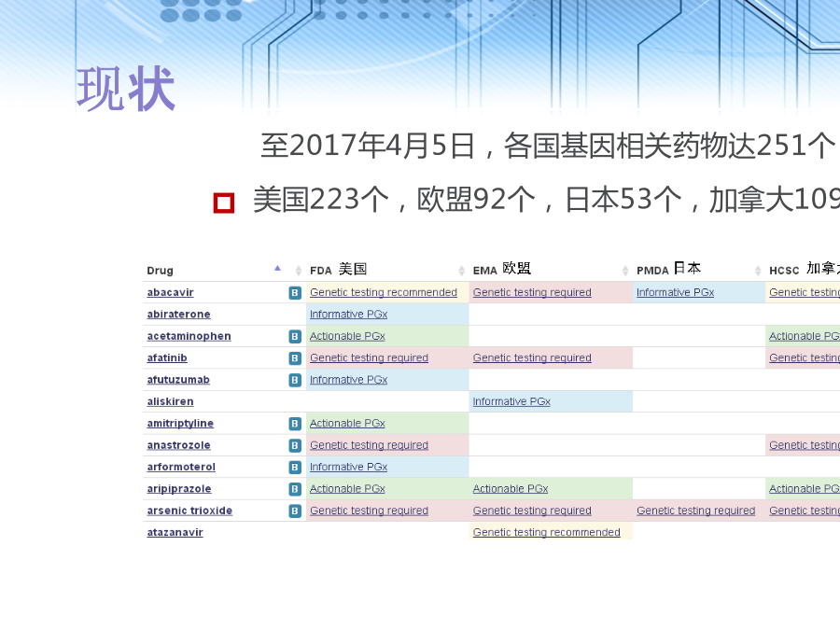Click the B badge in the afutuzumab row

(295, 380)
